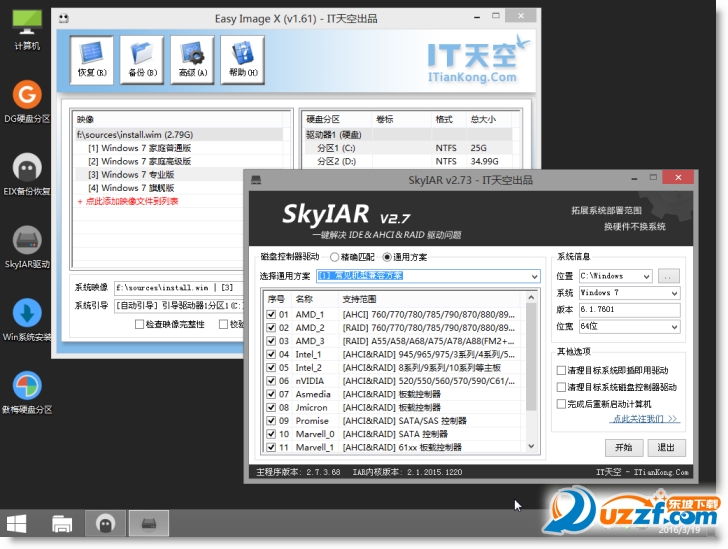
Task: Click the 点此关注我们 link
Action: [x=645, y=419]
